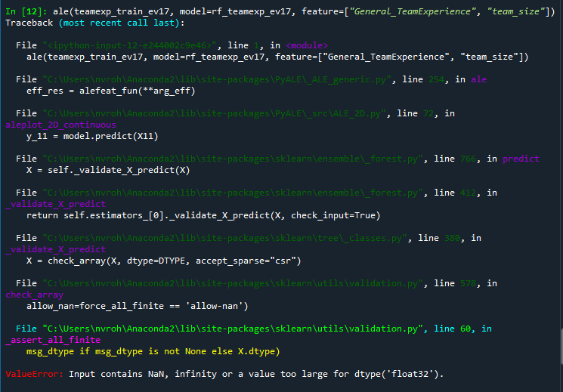The width and height of the screenshot is (563, 392).
Task: Click the 'Traceback (most recent call last):' line
Action: 95,23
